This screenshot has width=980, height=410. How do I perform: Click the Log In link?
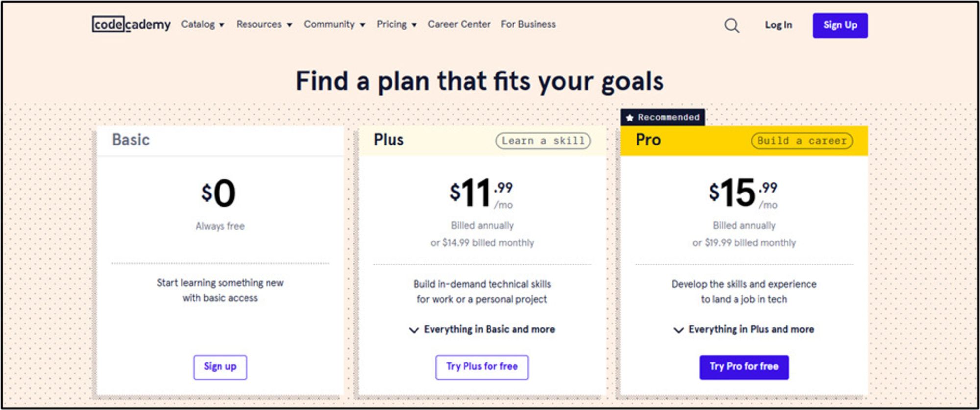778,25
